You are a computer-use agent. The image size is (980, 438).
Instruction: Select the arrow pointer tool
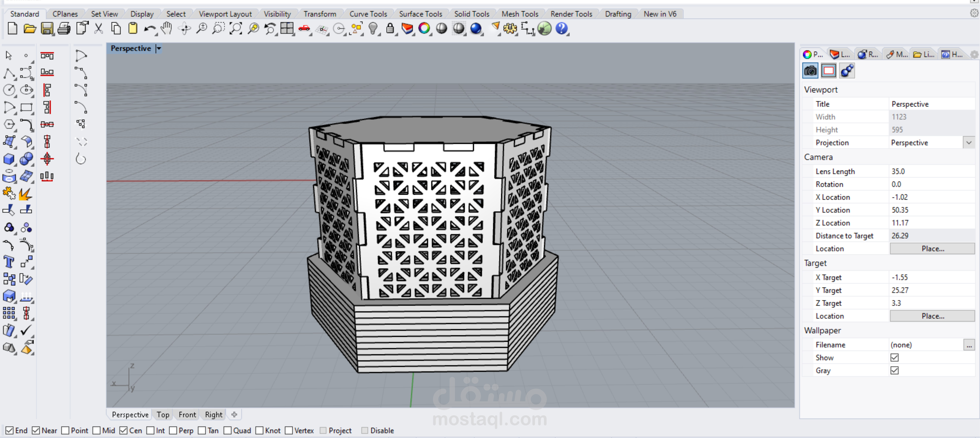click(9, 56)
